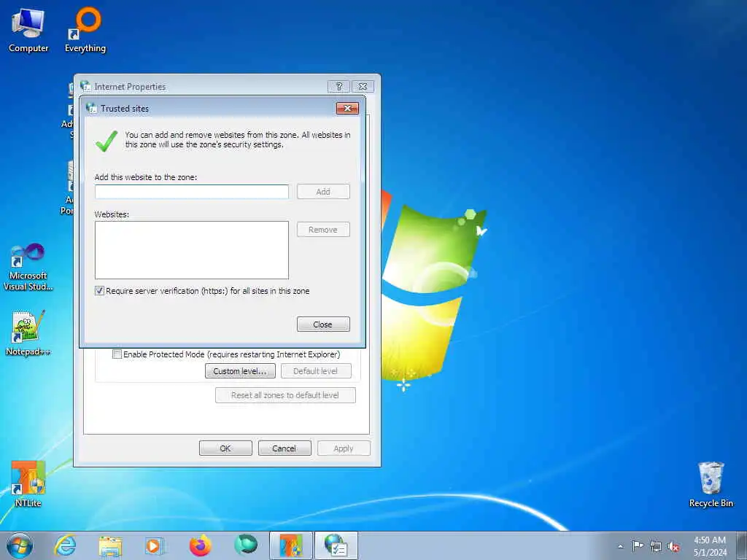Launch Notepad++ from desktop
747x560 pixels.
coord(28,332)
